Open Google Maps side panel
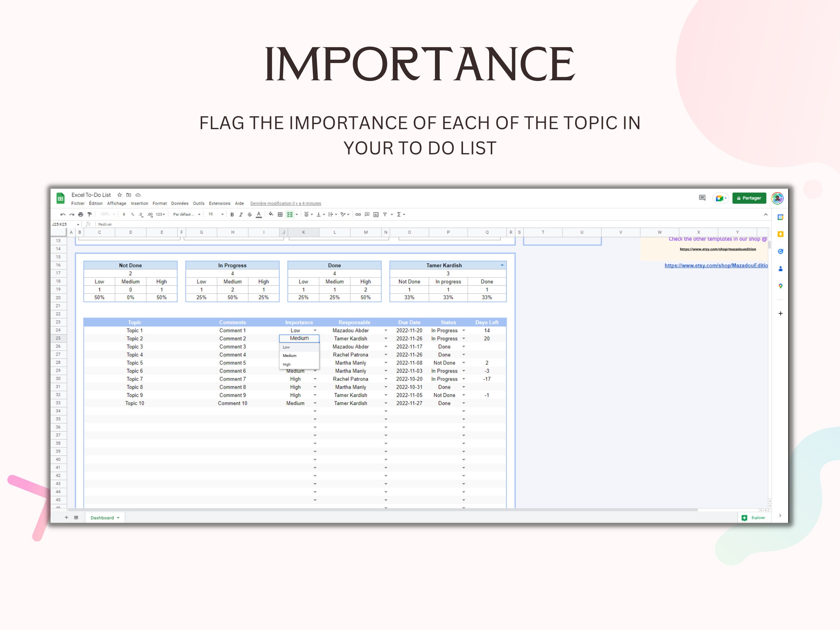This screenshot has width=840, height=630. coord(780,286)
